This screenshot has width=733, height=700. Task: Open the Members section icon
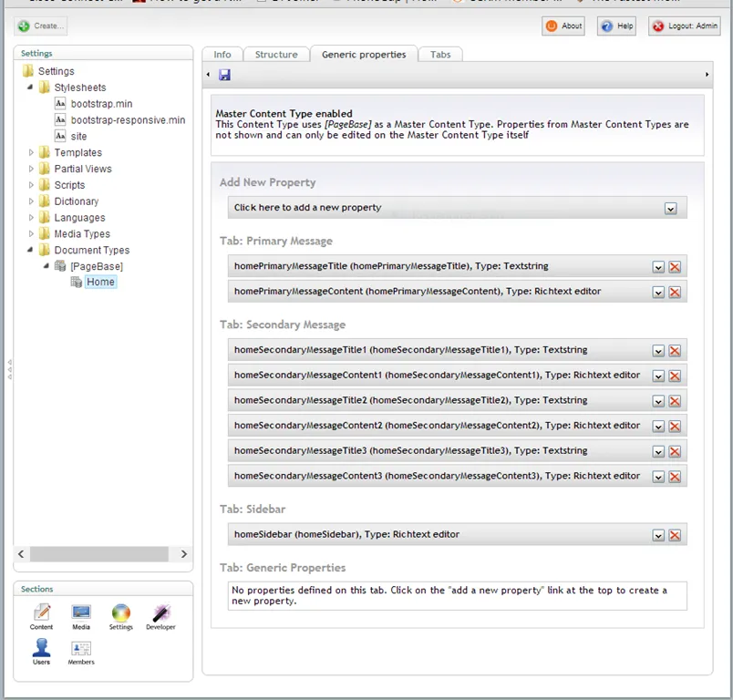81,649
